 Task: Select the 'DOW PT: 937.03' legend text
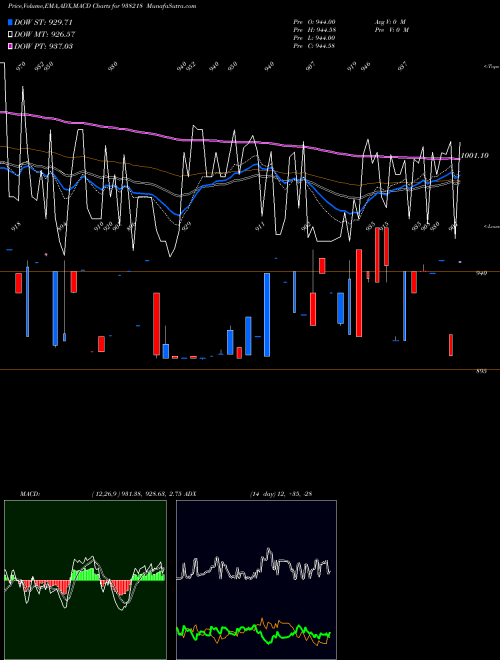click(x=43, y=46)
